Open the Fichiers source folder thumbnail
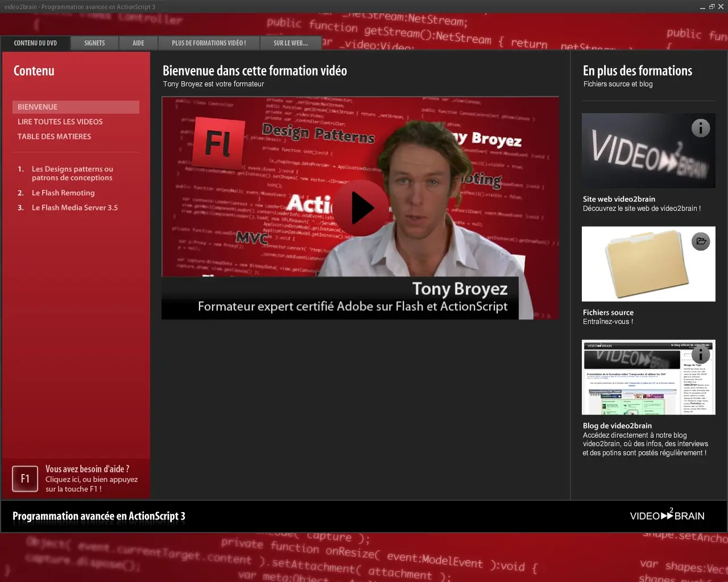Screen dimensions: 728x582 [648, 264]
